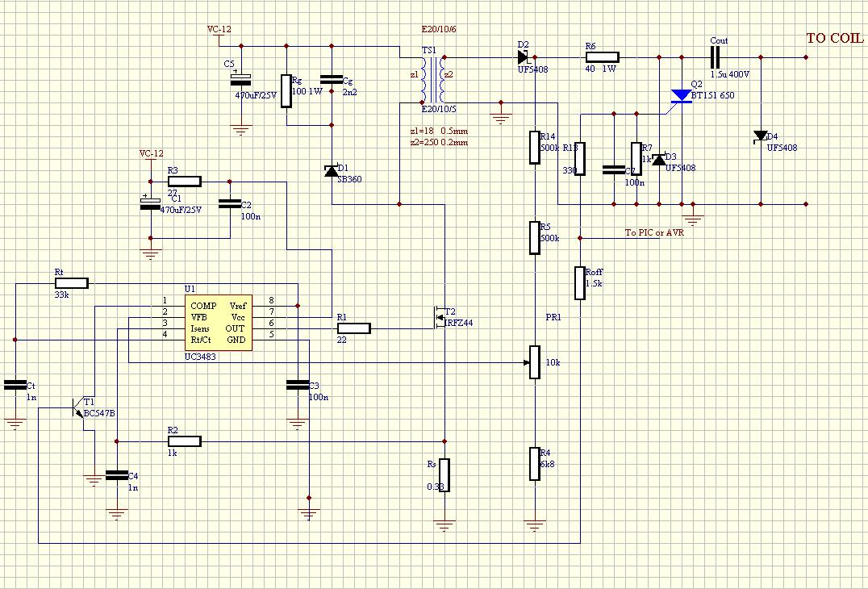Select the z1=18 0.5mm winding note
Screen dimensions: 868x589
[438, 132]
